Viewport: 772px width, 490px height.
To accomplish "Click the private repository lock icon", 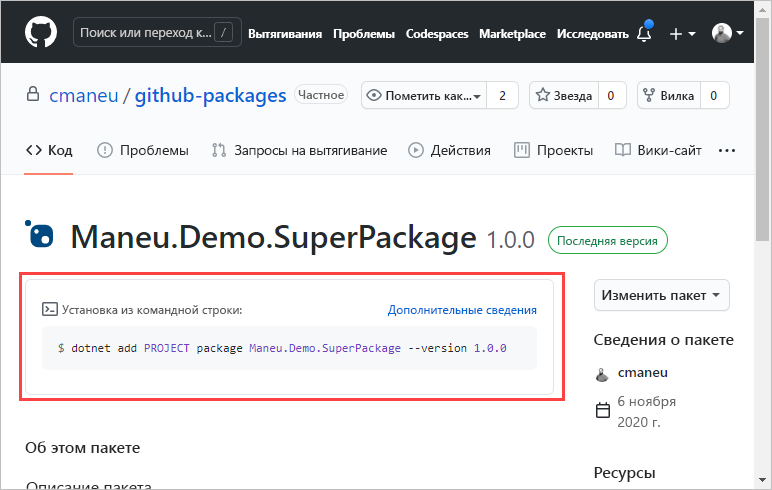I will [x=33, y=94].
